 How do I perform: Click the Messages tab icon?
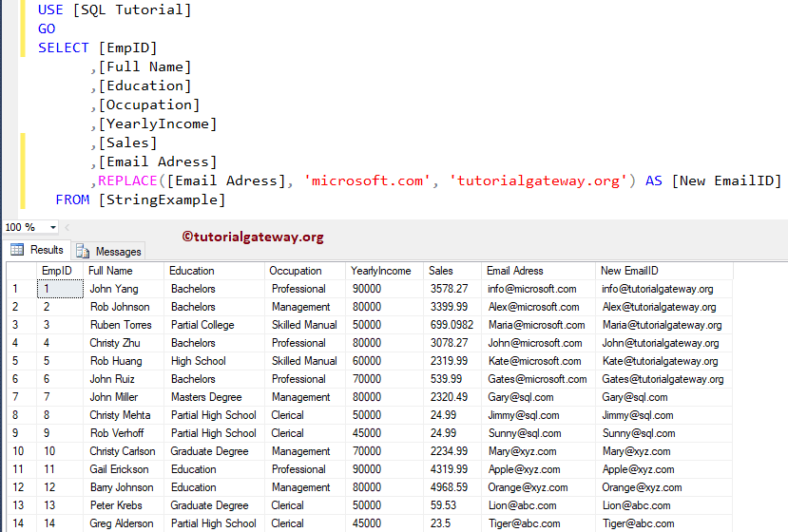pyautogui.click(x=83, y=251)
